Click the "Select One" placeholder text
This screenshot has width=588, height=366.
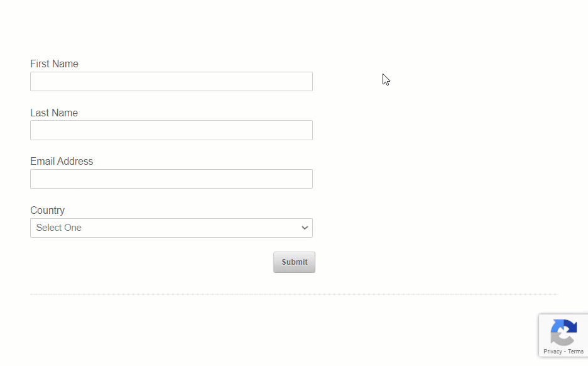(x=59, y=228)
